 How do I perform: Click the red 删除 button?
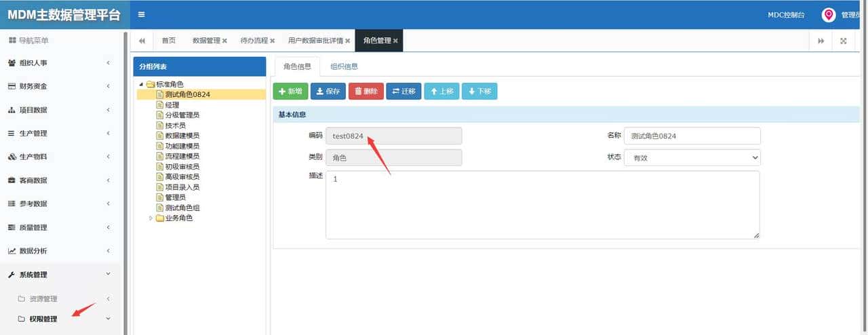[366, 92]
